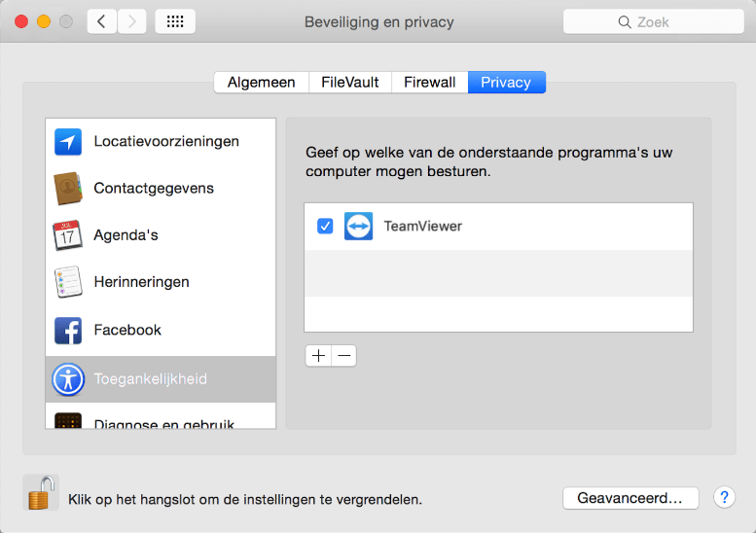Viewport: 756px width, 533px height.
Task: Go back with the back arrow
Action: [x=102, y=21]
